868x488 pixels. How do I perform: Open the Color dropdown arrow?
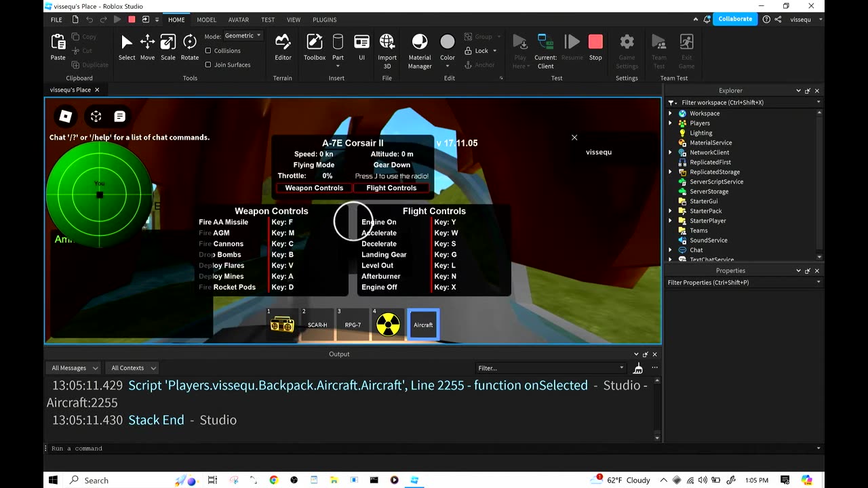coord(448,66)
